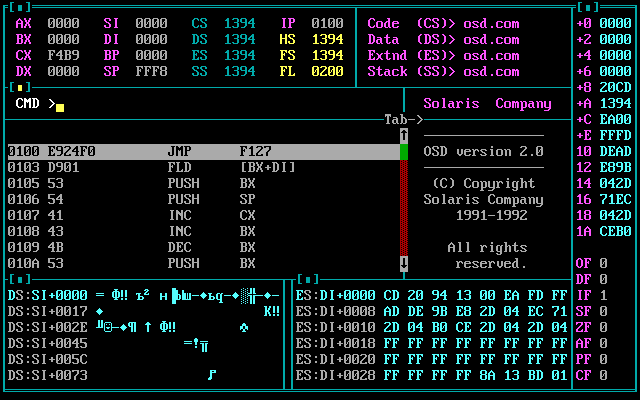Select the Code (CS) segment entry
This screenshot has height=400, width=640.
click(x=443, y=23)
